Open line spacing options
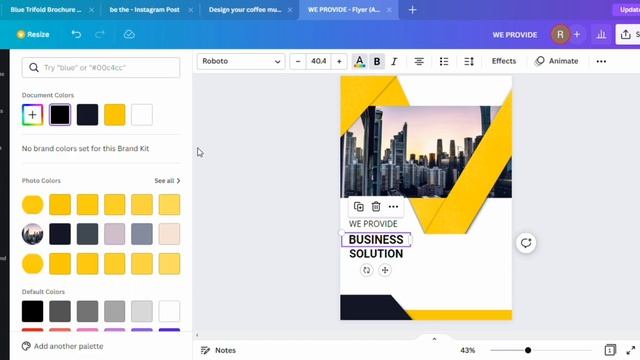This screenshot has width=640, height=360. point(469,62)
